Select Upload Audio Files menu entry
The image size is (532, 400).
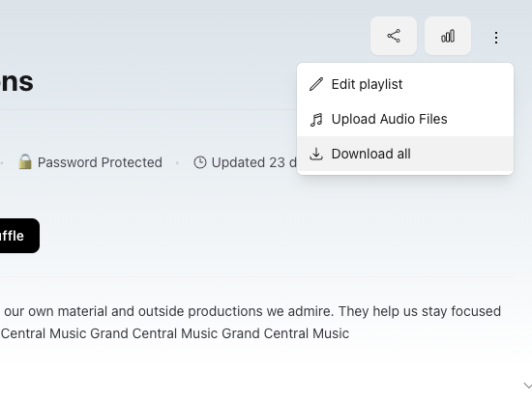[405, 119]
